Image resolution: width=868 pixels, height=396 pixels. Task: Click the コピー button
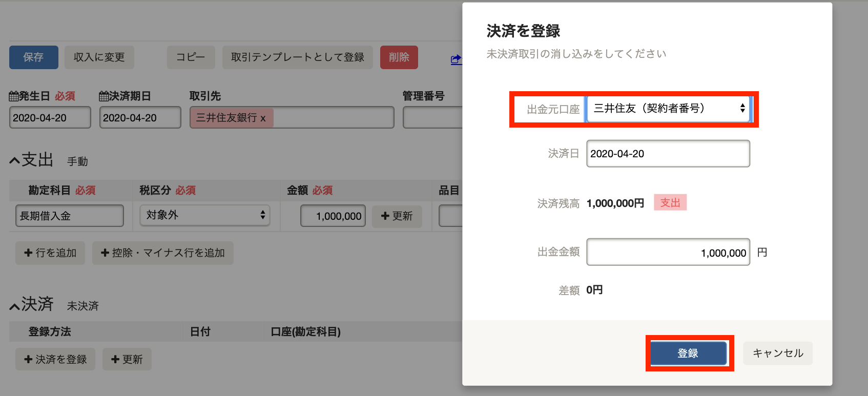[x=191, y=57]
